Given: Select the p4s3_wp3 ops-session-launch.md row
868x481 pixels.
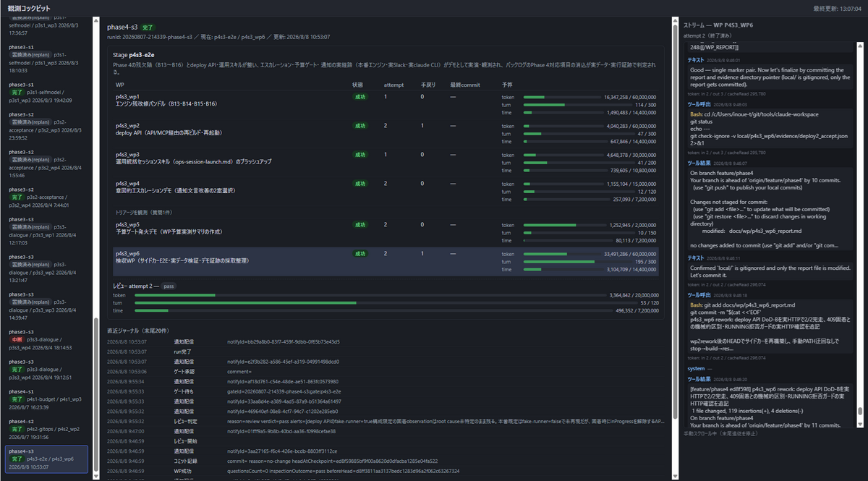Looking at the screenshot, I should point(385,162).
